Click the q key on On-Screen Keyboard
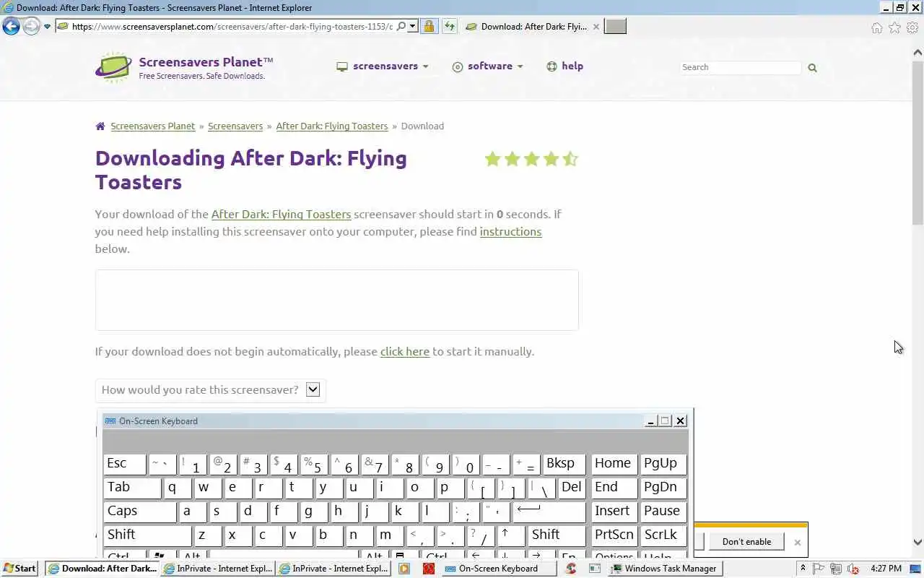Image resolution: width=924 pixels, height=578 pixels. point(178,488)
